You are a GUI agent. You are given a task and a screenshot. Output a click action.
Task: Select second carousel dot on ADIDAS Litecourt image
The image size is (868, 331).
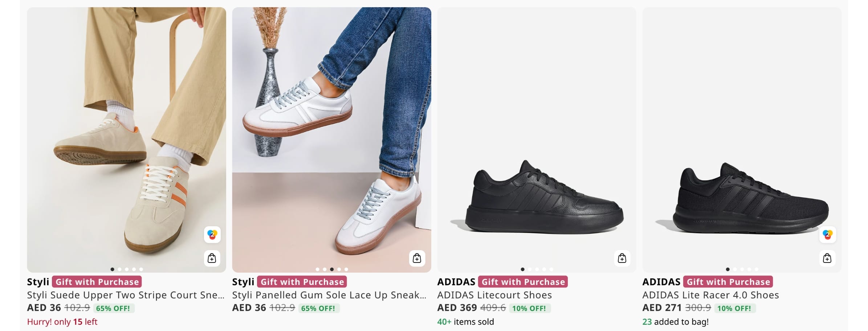point(530,269)
